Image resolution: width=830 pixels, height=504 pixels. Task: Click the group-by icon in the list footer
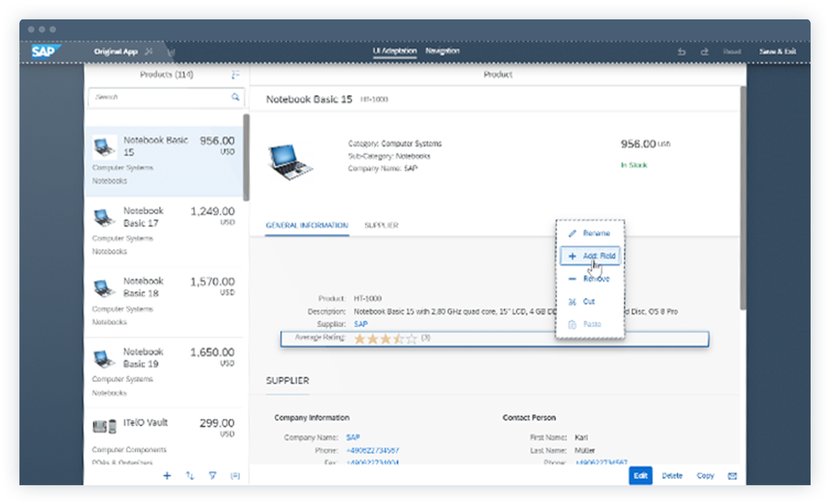235,476
